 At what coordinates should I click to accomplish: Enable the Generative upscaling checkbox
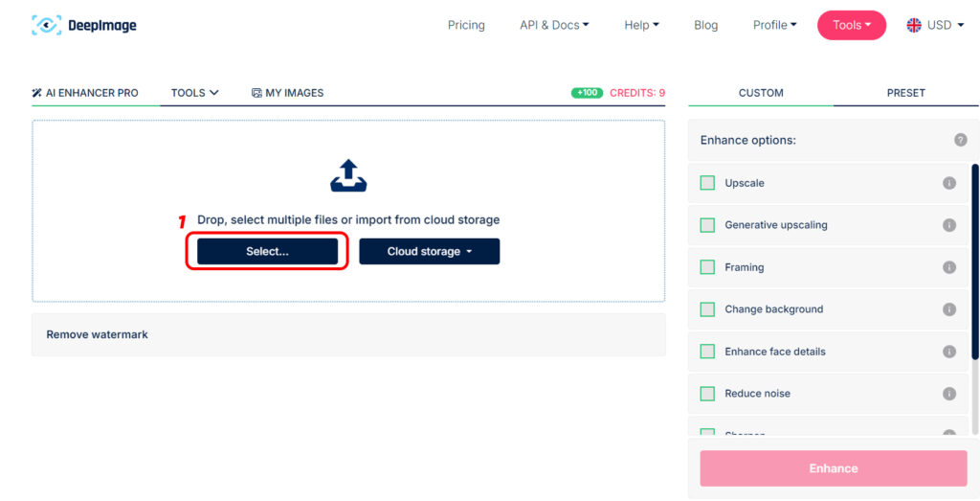pyautogui.click(x=707, y=225)
